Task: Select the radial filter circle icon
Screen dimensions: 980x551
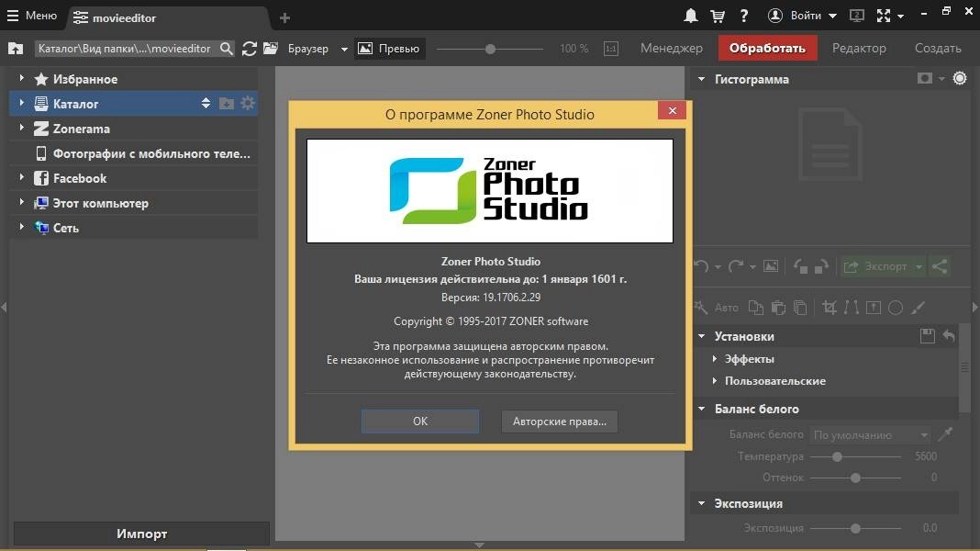Action: 896,307
